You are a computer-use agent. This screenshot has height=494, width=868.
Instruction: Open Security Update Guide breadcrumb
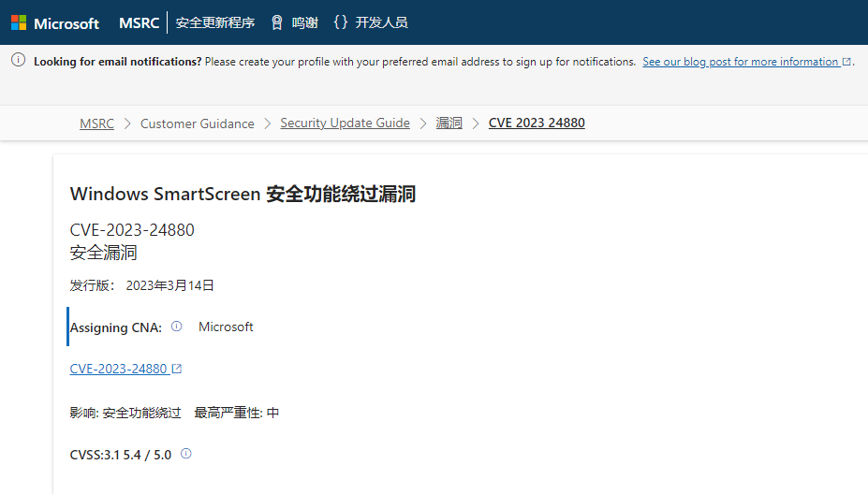click(x=345, y=123)
